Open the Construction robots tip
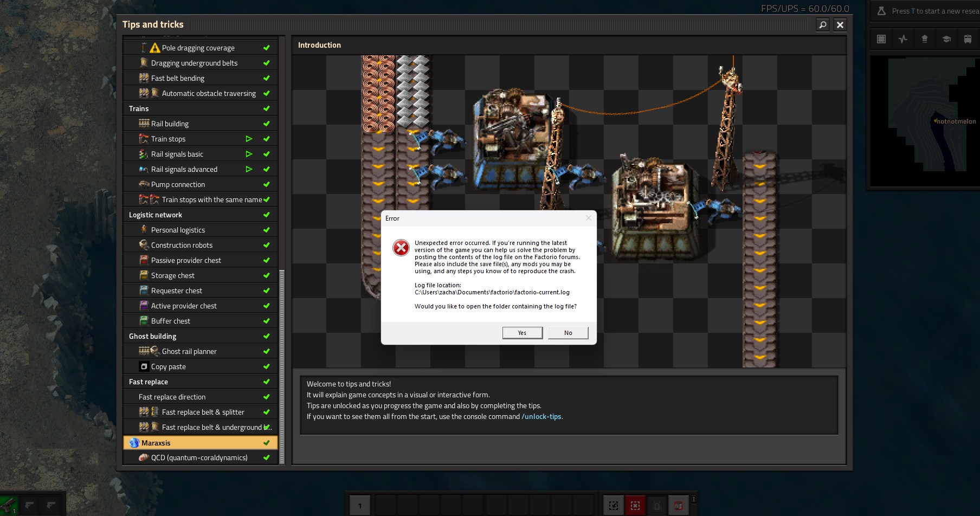Screen dimensions: 980x516 coord(201,245)
